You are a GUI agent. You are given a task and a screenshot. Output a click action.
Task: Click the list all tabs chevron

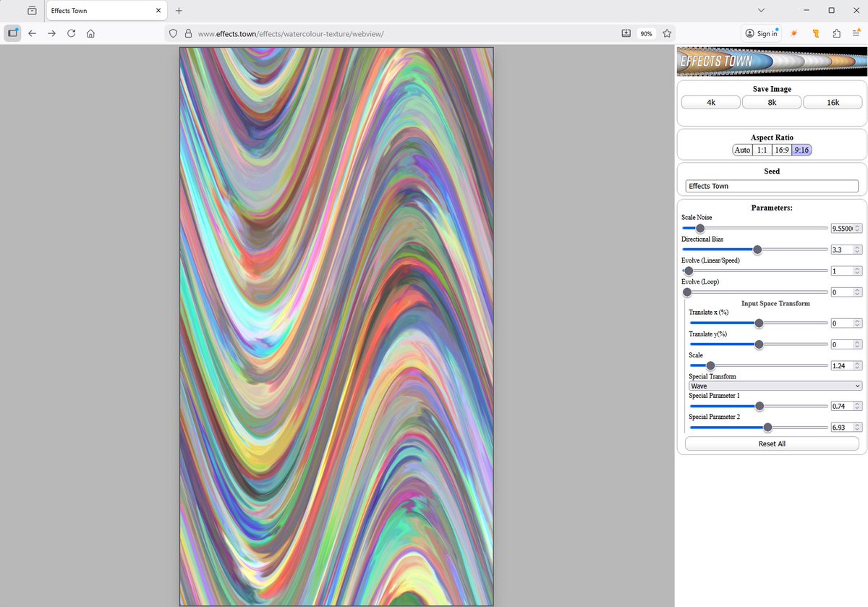pyautogui.click(x=761, y=10)
